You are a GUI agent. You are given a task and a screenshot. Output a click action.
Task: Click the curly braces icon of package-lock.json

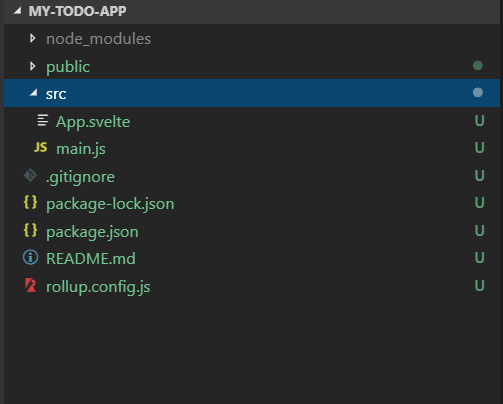[30, 203]
